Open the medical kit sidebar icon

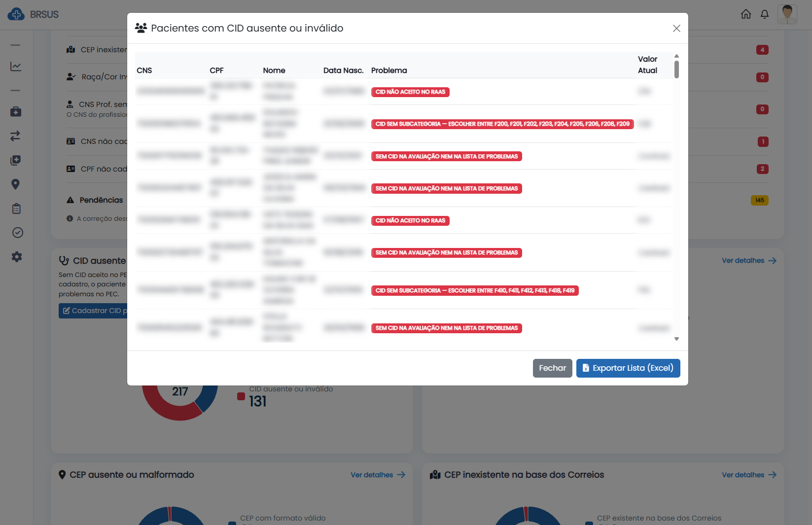(16, 111)
